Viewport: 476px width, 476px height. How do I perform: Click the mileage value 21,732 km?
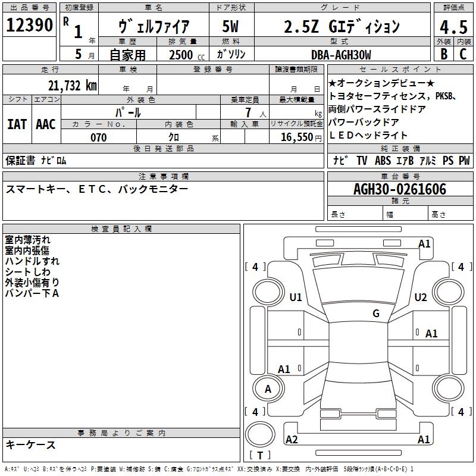[71, 86]
